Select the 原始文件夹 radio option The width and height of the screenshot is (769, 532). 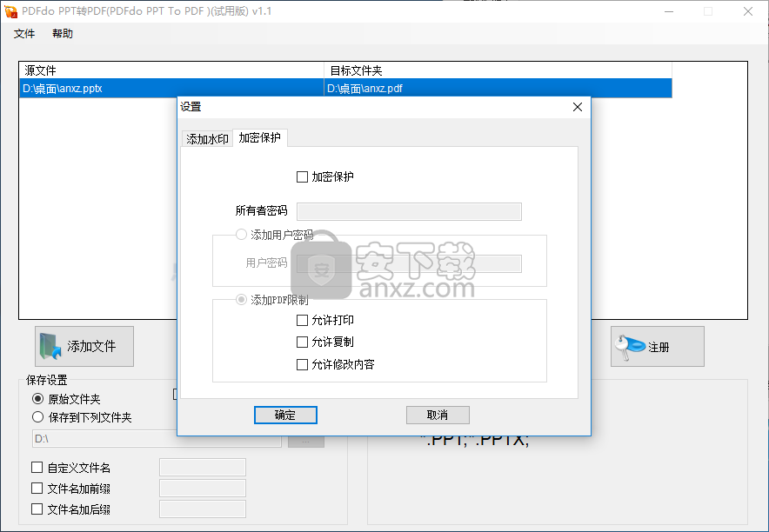37,399
